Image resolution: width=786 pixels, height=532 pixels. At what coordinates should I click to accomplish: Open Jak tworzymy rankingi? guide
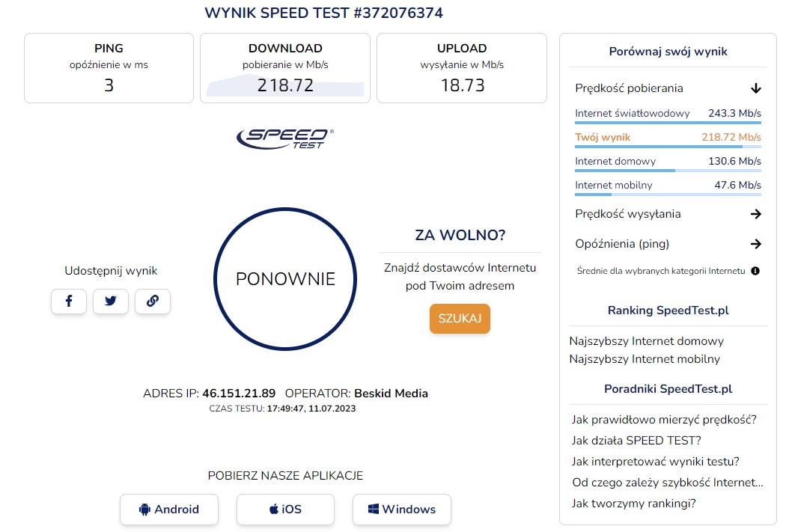(x=634, y=504)
